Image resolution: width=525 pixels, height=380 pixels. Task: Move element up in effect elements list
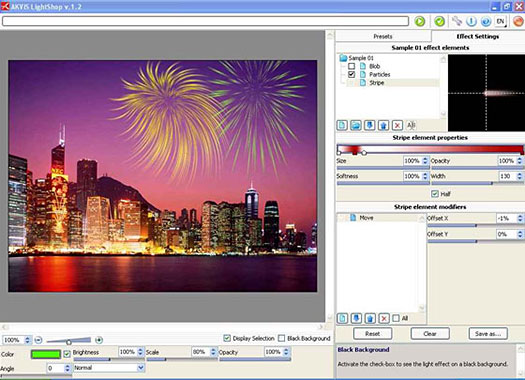point(383,125)
